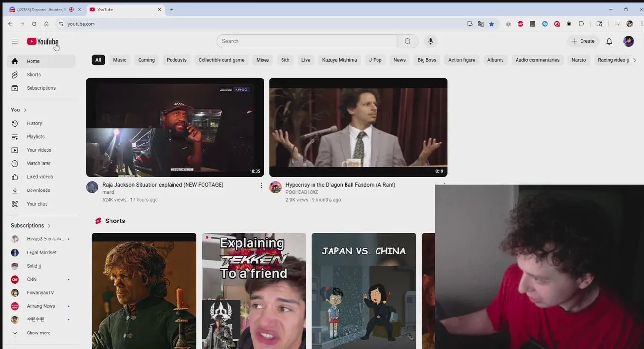Select the All filter chip
The image size is (644, 349).
(x=98, y=60)
